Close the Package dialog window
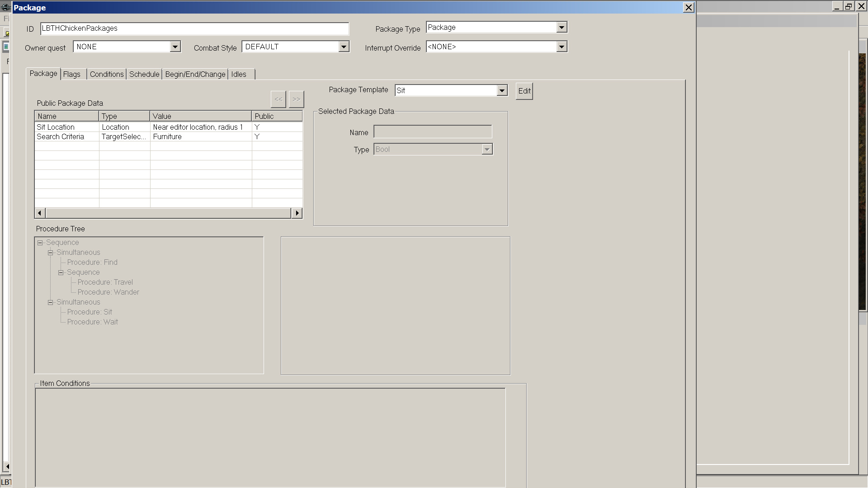Viewport: 868px width, 488px height. [x=689, y=7]
